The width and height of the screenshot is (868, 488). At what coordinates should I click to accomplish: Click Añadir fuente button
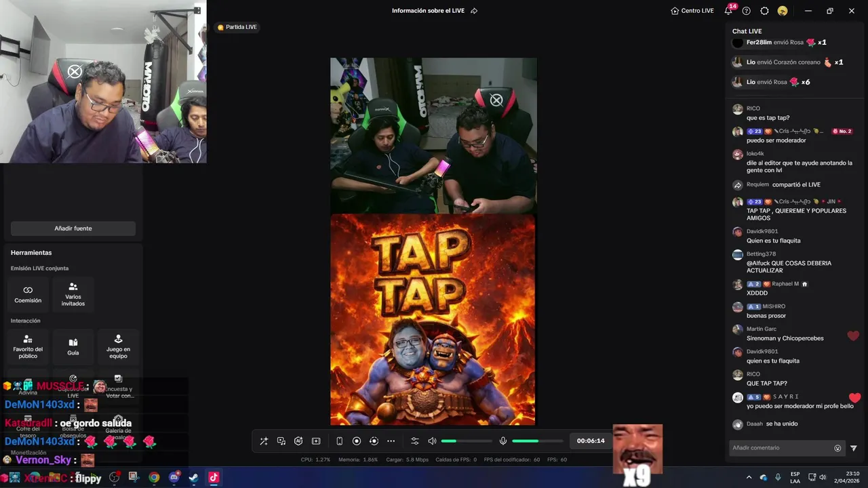pos(73,228)
